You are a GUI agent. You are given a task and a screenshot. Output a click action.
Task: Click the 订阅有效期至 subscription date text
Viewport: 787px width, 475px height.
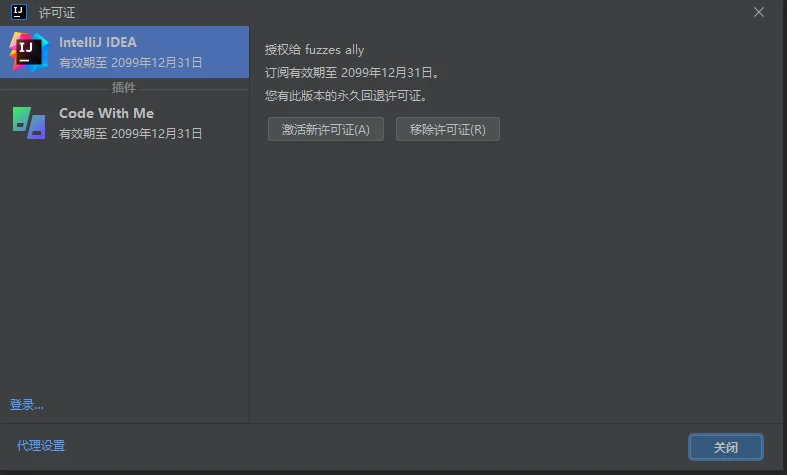352,73
